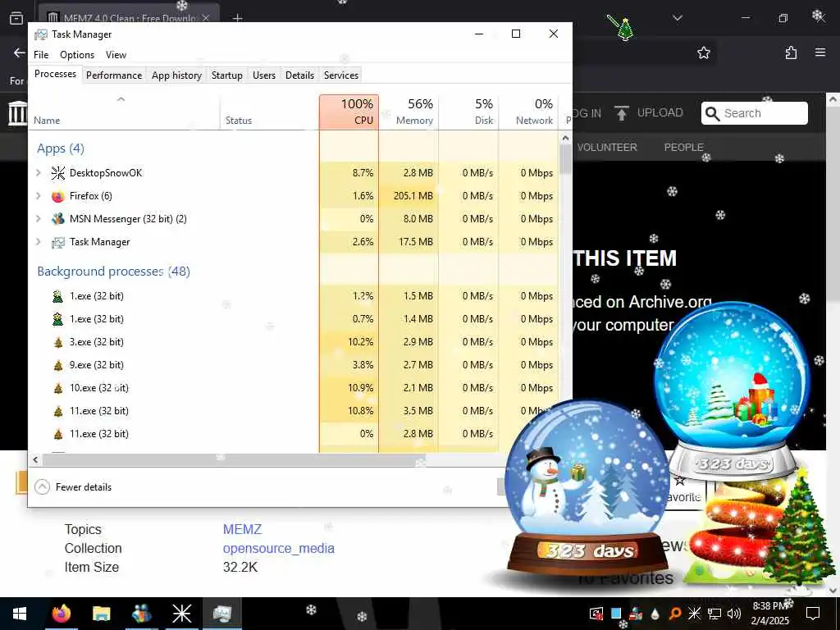The width and height of the screenshot is (840, 630).
Task: Sort processes by Network column
Action: (529, 112)
